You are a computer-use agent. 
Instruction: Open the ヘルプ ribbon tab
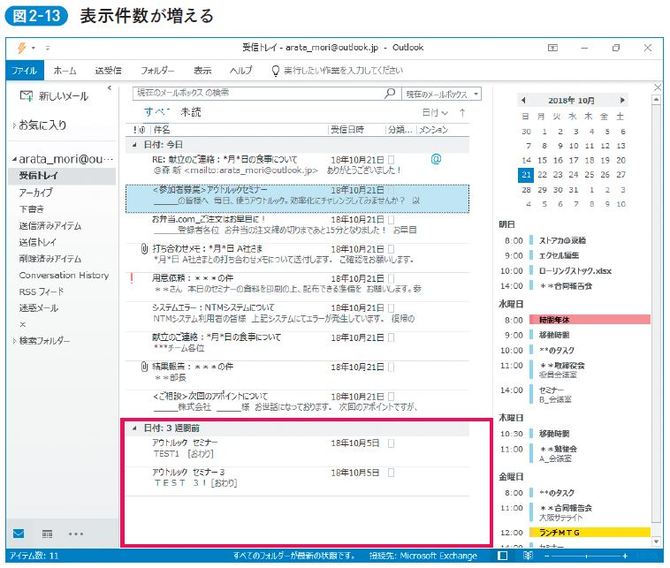[241, 71]
